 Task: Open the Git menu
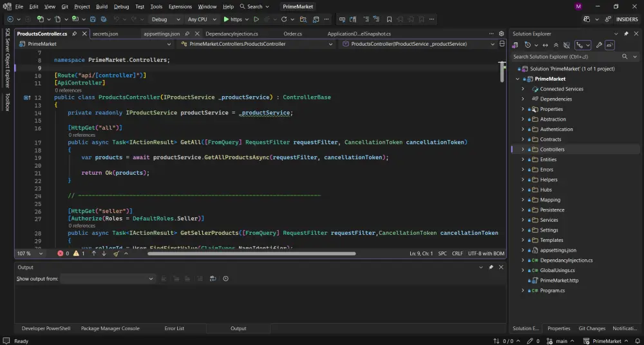(x=65, y=6)
